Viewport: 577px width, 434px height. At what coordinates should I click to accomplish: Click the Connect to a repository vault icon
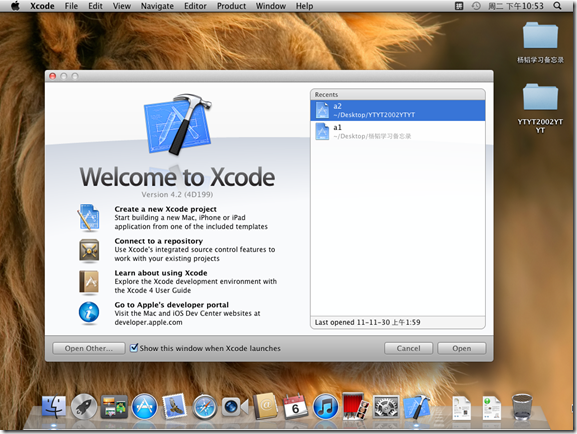click(89, 251)
